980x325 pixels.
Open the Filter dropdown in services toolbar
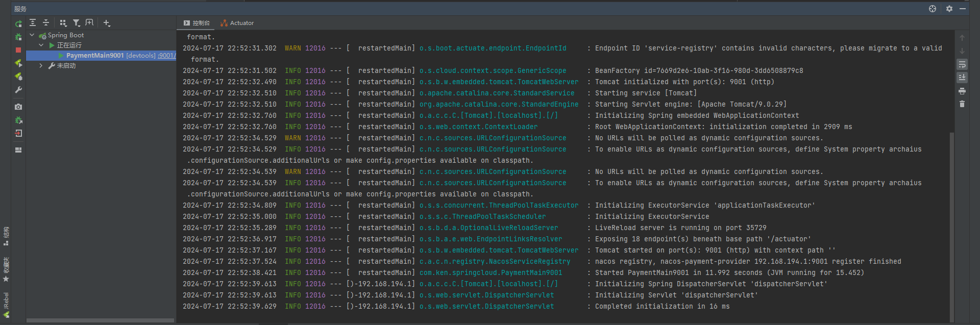pos(77,22)
